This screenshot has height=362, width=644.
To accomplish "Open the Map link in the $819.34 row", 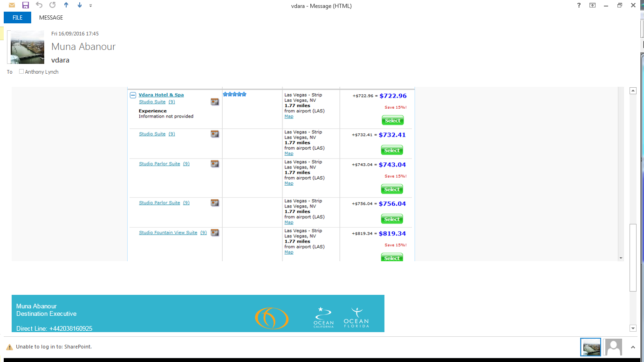I will (289, 252).
